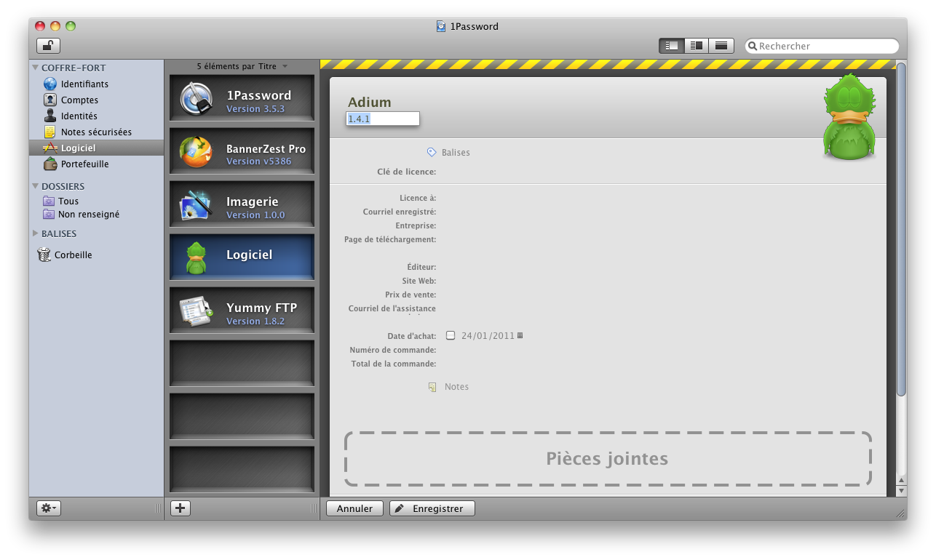Viewport: 936px width, 560px height.
Task: Click the vertical scrollbar of details pane
Action: point(901,229)
